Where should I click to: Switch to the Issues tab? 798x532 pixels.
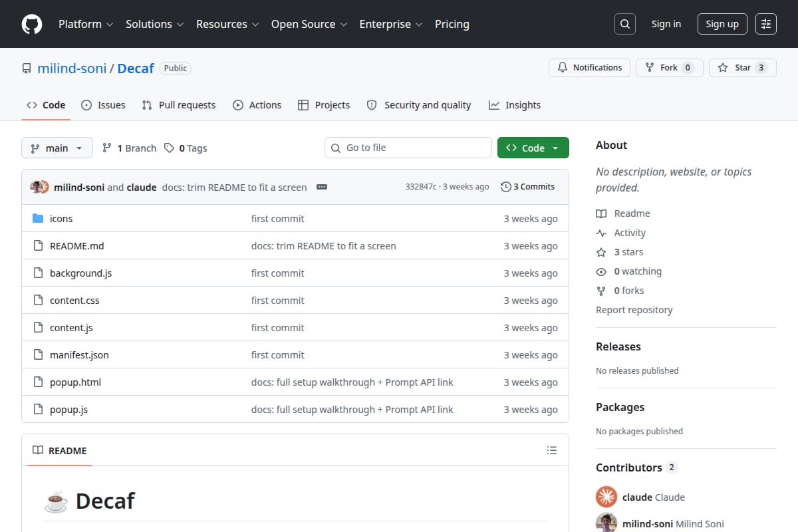(x=103, y=105)
